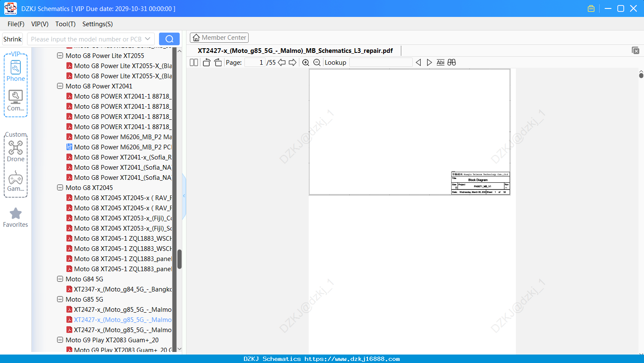Toggle whole-word match Abi icon
The height and width of the screenshot is (363, 644).
pyautogui.click(x=440, y=63)
